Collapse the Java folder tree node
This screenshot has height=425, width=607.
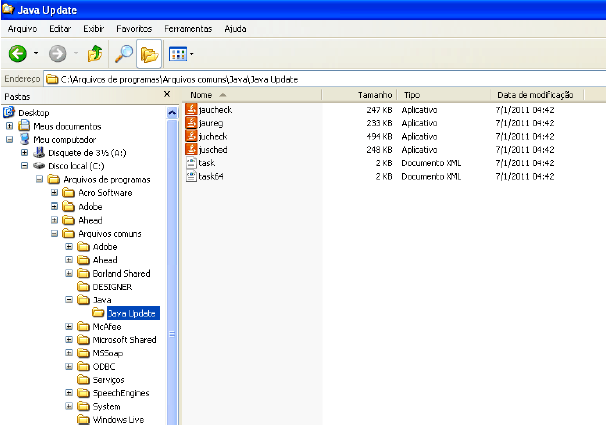click(69, 299)
